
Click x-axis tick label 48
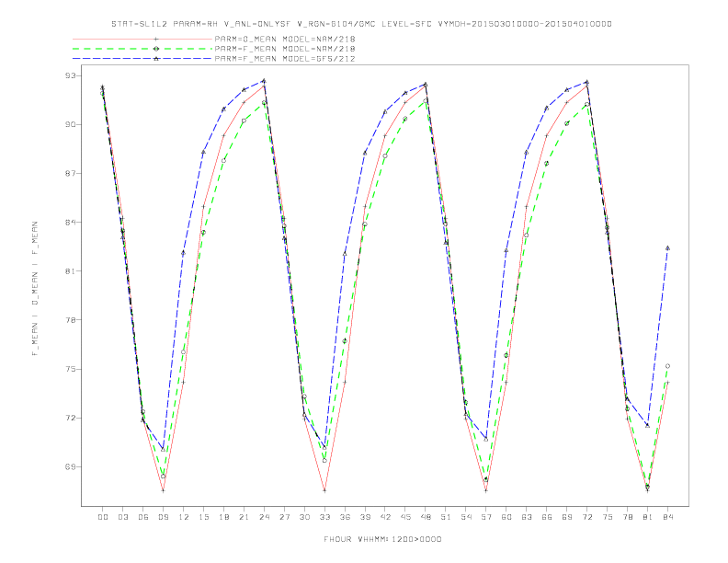pyautogui.click(x=426, y=517)
